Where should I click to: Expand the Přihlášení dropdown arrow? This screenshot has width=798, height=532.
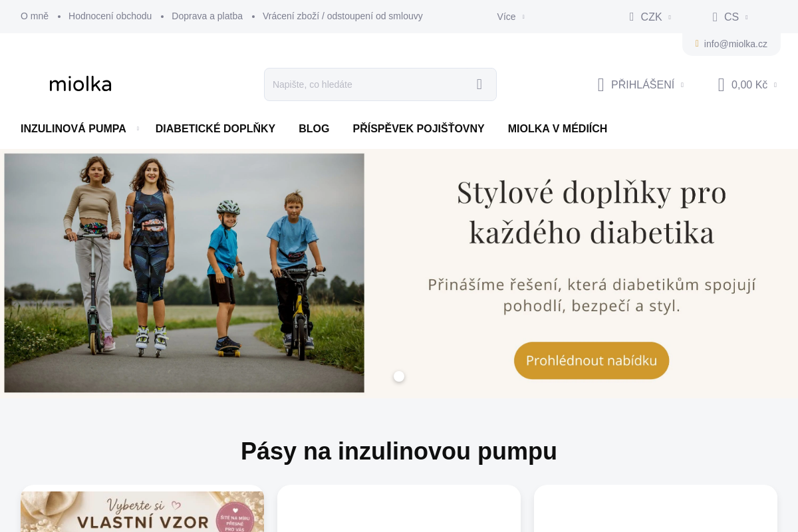point(682,85)
